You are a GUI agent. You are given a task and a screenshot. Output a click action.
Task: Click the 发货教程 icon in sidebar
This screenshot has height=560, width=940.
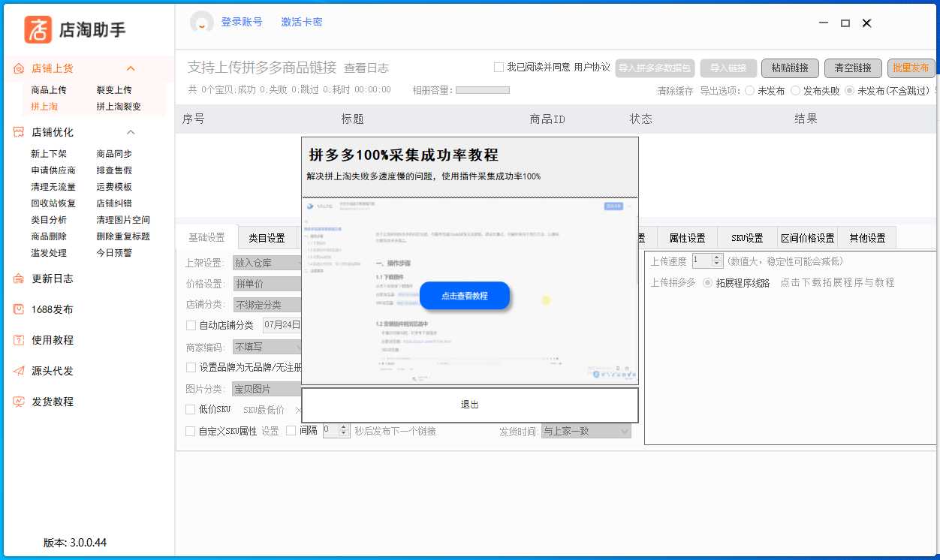(x=19, y=402)
